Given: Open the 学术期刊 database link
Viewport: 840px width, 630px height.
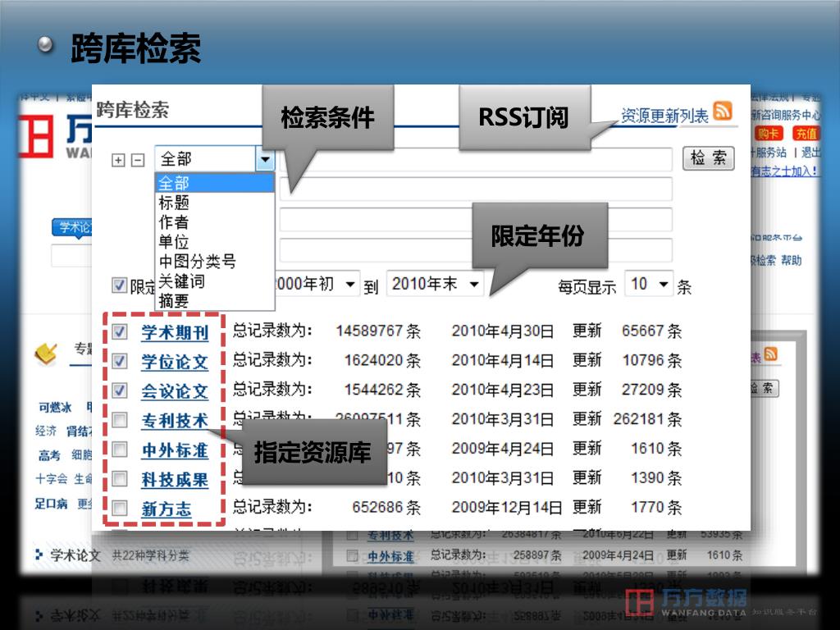Looking at the screenshot, I should pyautogui.click(x=175, y=333).
